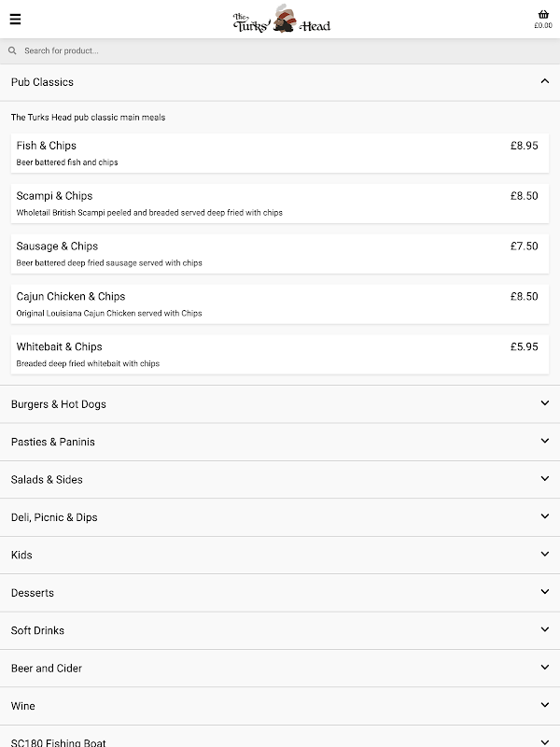
Task: Expand the Salads & Sides category
Action: [x=47, y=479]
